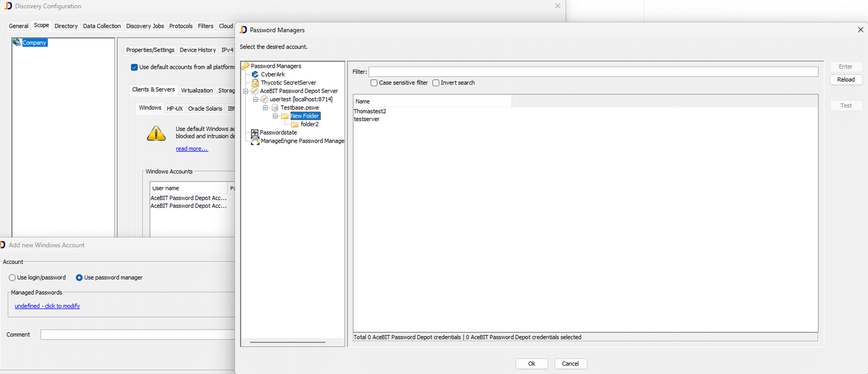Click the undefined - click to modify link

[x=47, y=306]
